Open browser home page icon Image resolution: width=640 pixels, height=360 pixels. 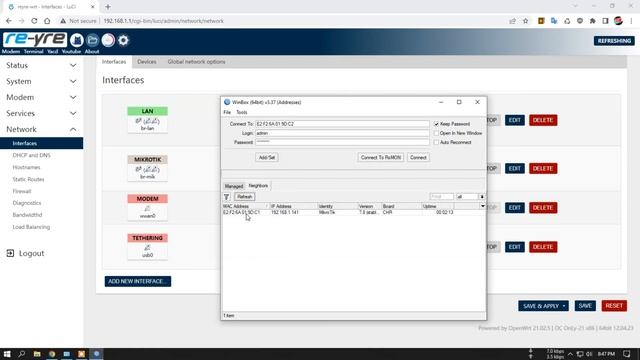tap(47, 21)
